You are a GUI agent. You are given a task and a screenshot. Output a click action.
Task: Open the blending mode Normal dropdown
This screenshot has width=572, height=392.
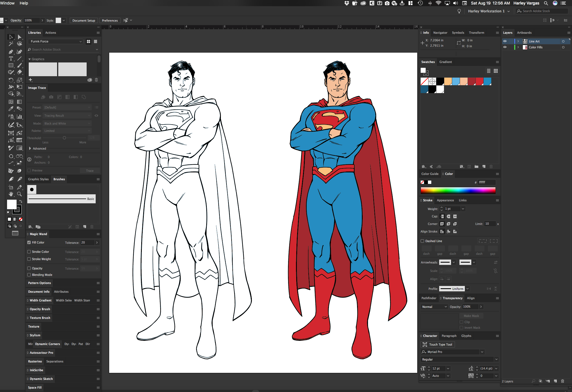point(434,307)
